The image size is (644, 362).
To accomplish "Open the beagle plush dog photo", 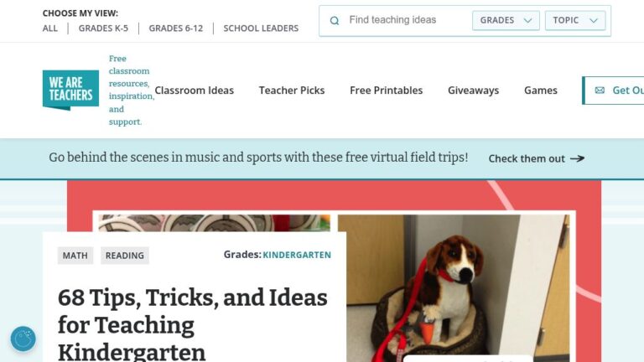I will 454,288.
